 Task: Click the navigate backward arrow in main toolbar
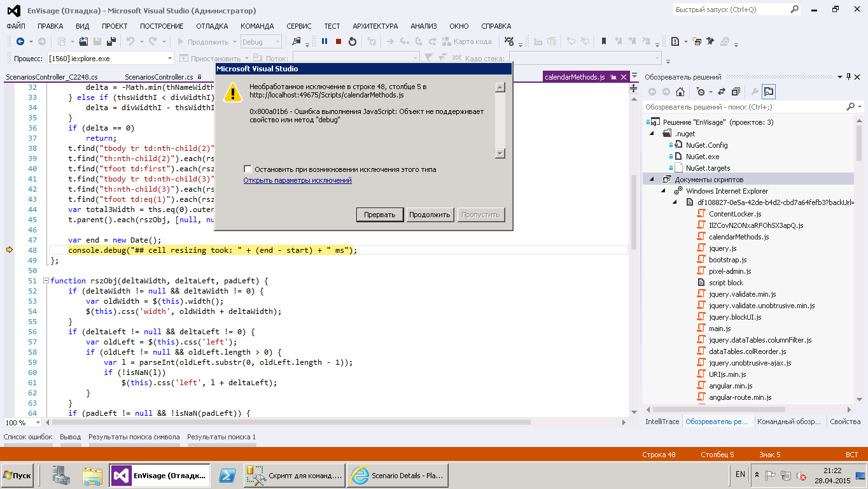click(20, 41)
